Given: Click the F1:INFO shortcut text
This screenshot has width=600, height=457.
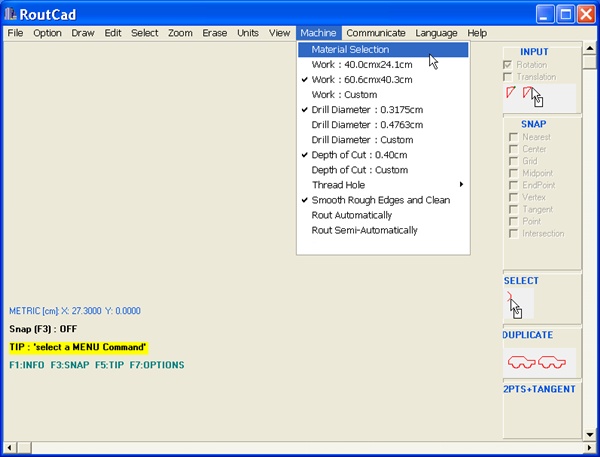Looking at the screenshot, I should (x=27, y=365).
